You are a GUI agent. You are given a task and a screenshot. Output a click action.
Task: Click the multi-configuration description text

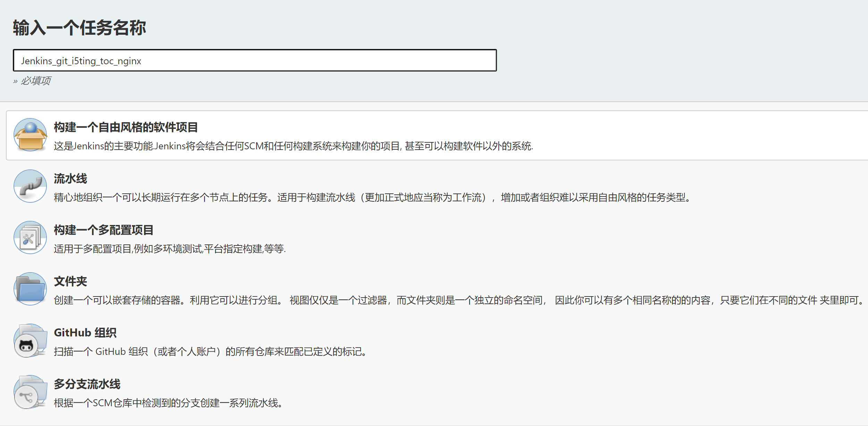[170, 249]
